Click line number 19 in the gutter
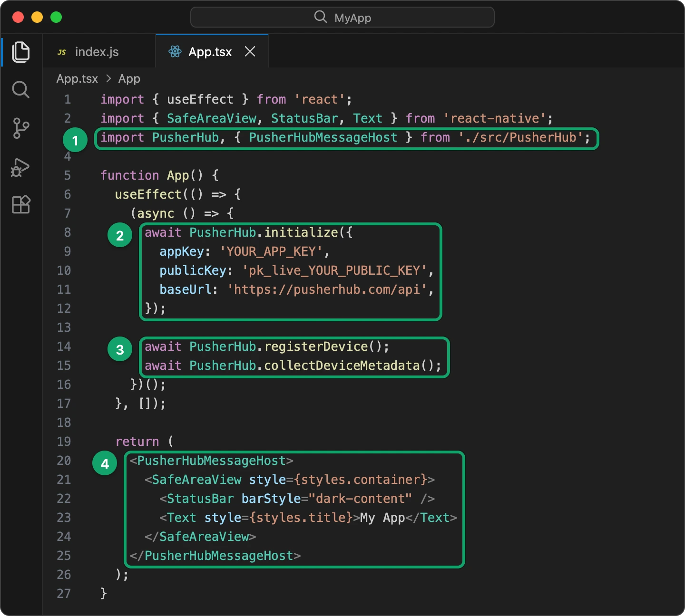 (64, 442)
